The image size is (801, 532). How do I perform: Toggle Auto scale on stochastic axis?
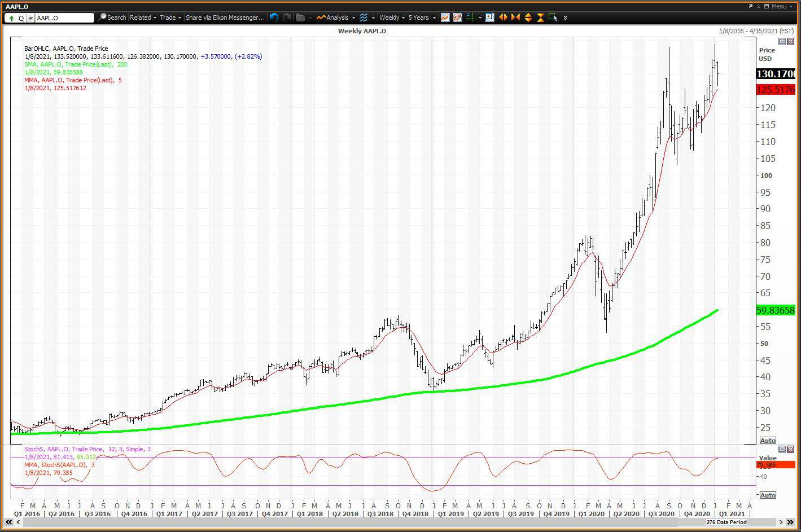pos(768,495)
